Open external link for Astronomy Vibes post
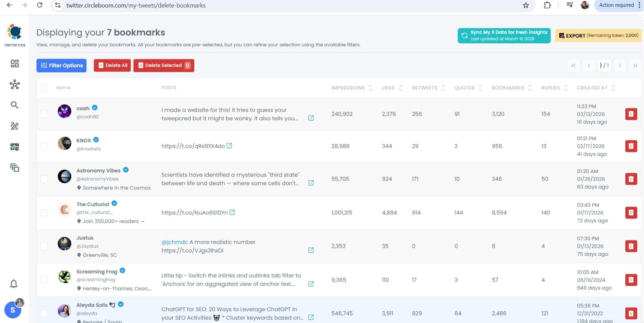Image resolution: width=644 pixels, height=323 pixels. point(311,183)
